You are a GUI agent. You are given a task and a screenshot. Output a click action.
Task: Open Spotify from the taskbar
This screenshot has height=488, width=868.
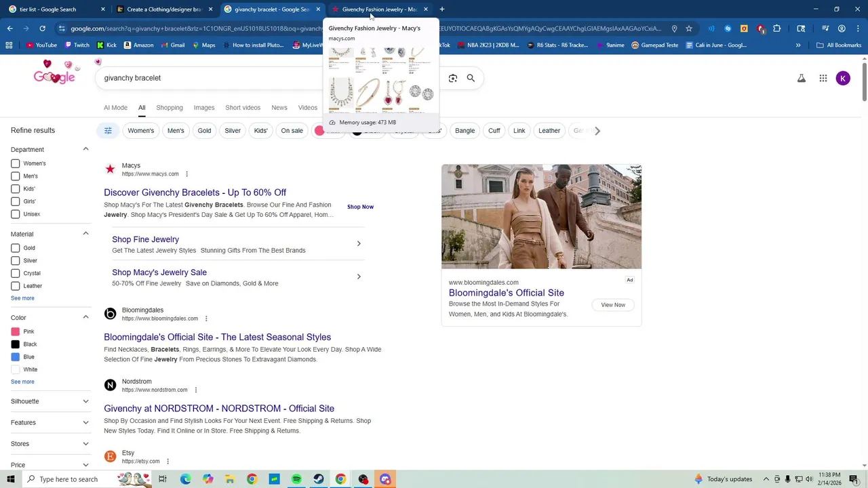(x=296, y=479)
